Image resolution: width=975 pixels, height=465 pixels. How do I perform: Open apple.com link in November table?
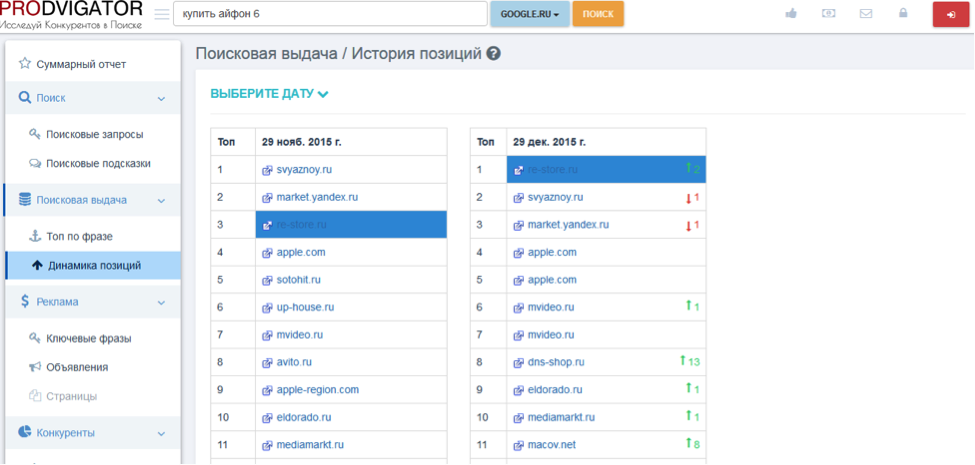pyautogui.click(x=301, y=252)
